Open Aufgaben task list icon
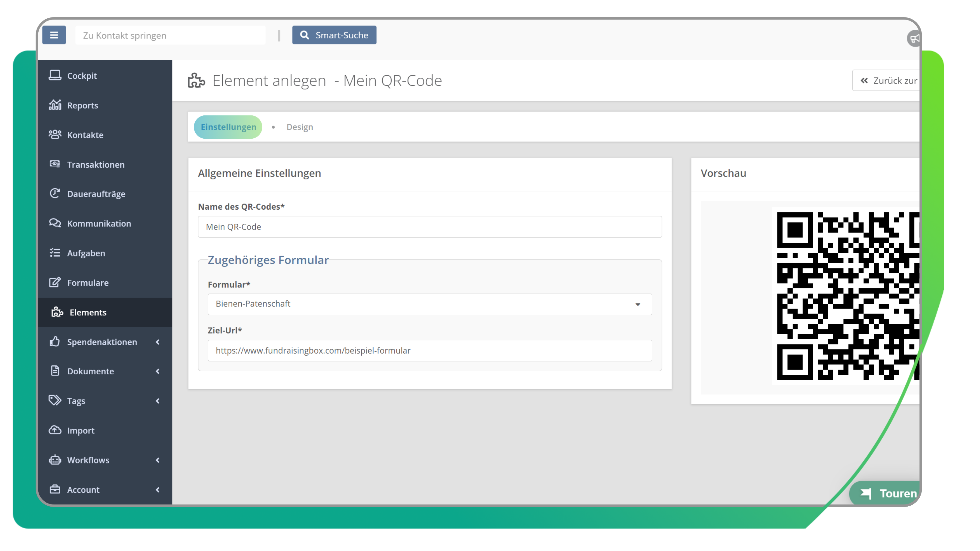 click(x=55, y=253)
